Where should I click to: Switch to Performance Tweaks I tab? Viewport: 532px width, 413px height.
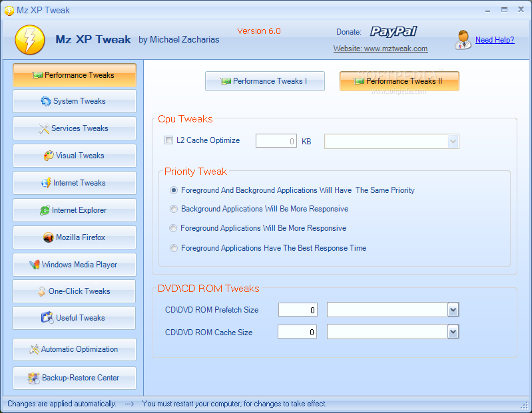click(264, 81)
